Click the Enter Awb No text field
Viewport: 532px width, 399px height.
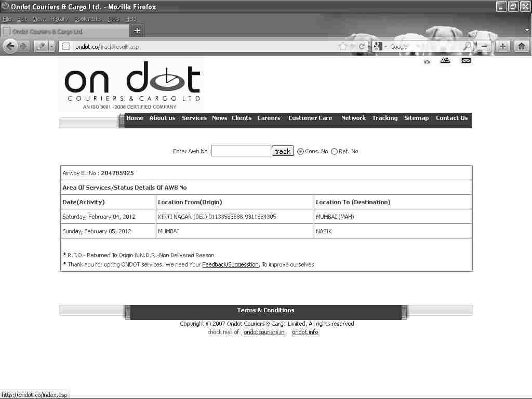(241, 151)
